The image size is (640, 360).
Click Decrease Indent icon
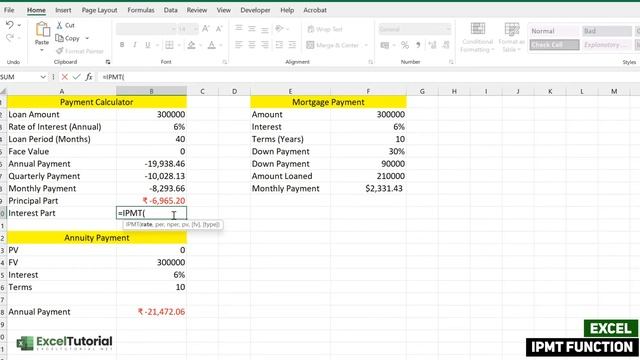pos(279,45)
